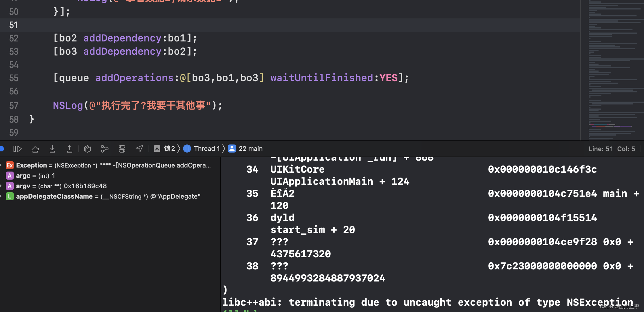Click the Step Over debug button

coord(35,149)
